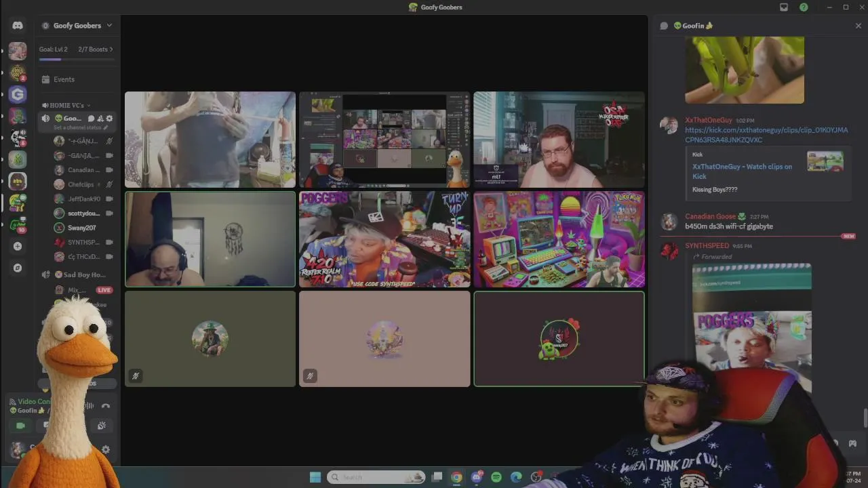This screenshot has width=868, height=488.
Task: Open plant image attachment in chat
Action: 745,70
